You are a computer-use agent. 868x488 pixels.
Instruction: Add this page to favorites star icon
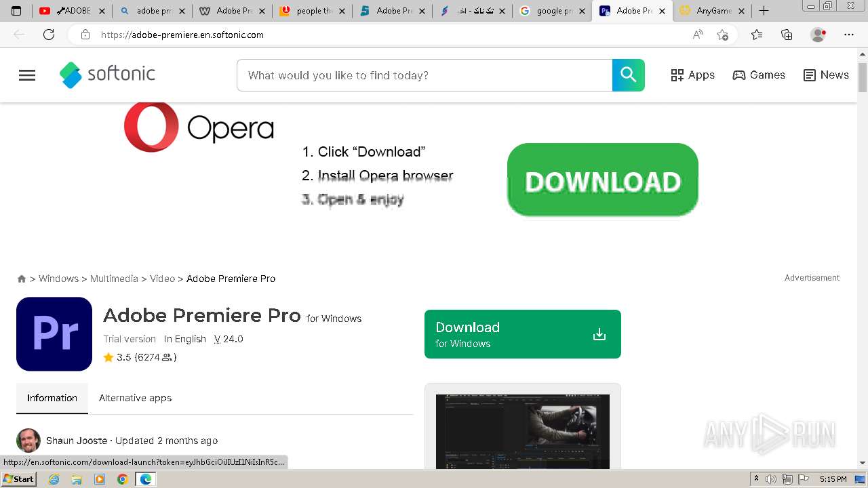click(x=722, y=35)
